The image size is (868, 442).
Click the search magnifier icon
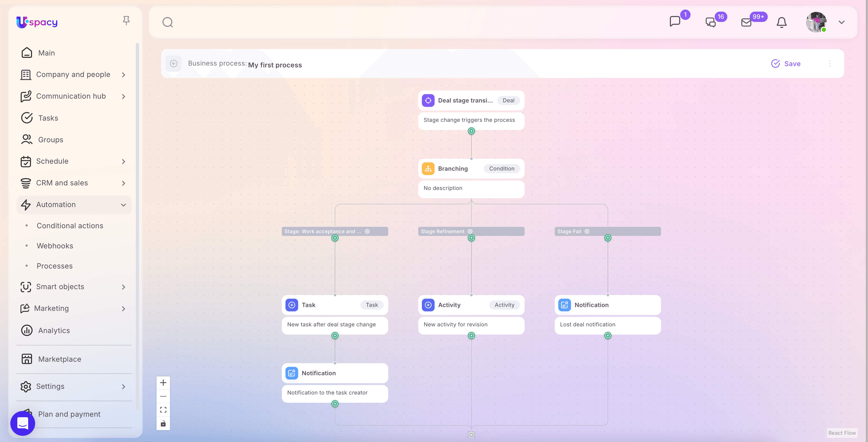pos(167,22)
